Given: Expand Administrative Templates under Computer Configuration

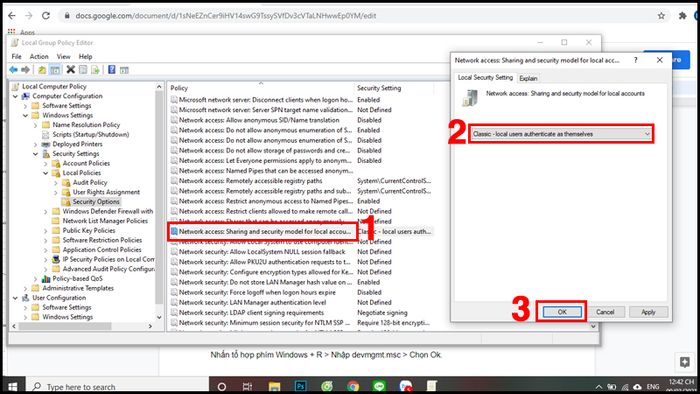Looking at the screenshot, I should pos(25,288).
